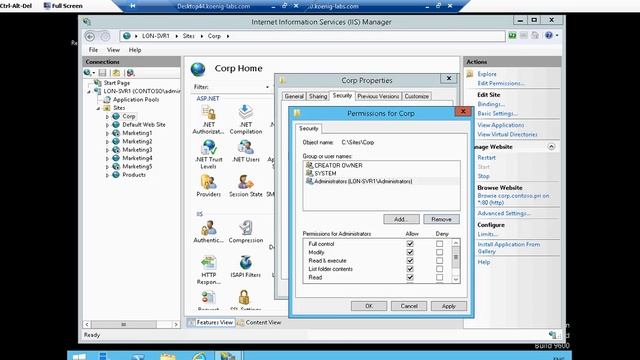Image resolution: width=640 pixels, height=360 pixels.
Task: Click the Add... button in Permissions dialog
Action: 401,219
